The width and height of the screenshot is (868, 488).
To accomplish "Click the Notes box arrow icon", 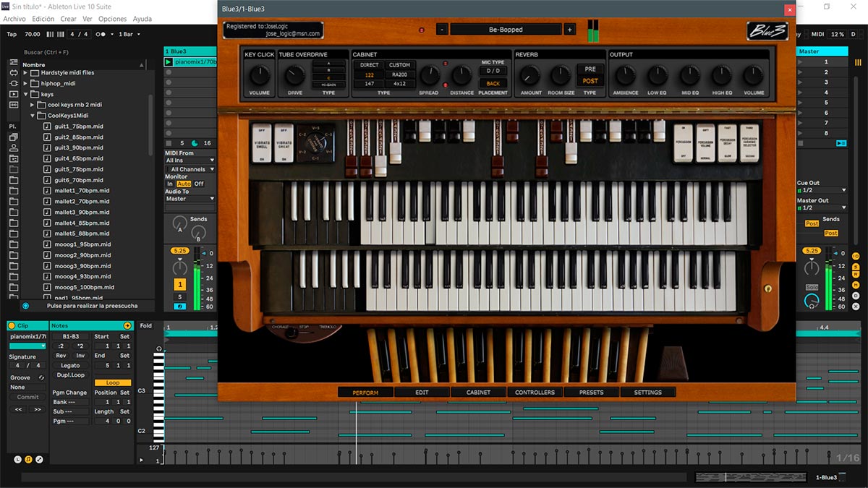I will (127, 326).
